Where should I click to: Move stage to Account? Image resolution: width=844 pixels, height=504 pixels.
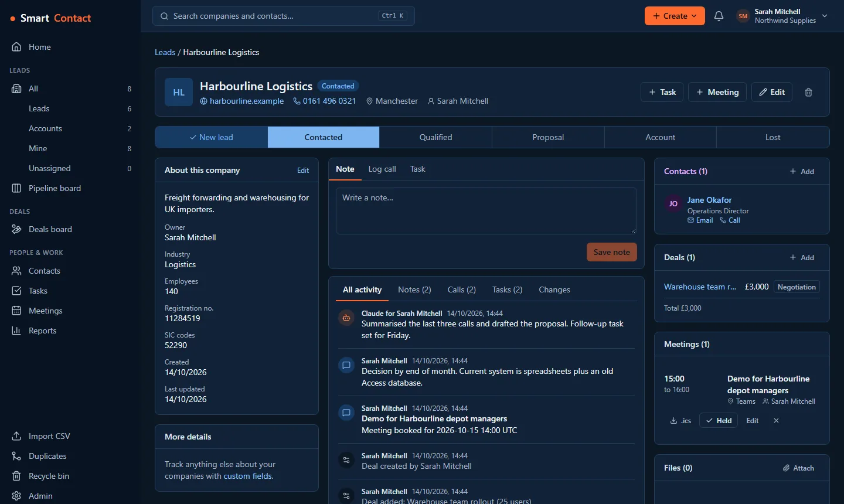click(661, 137)
